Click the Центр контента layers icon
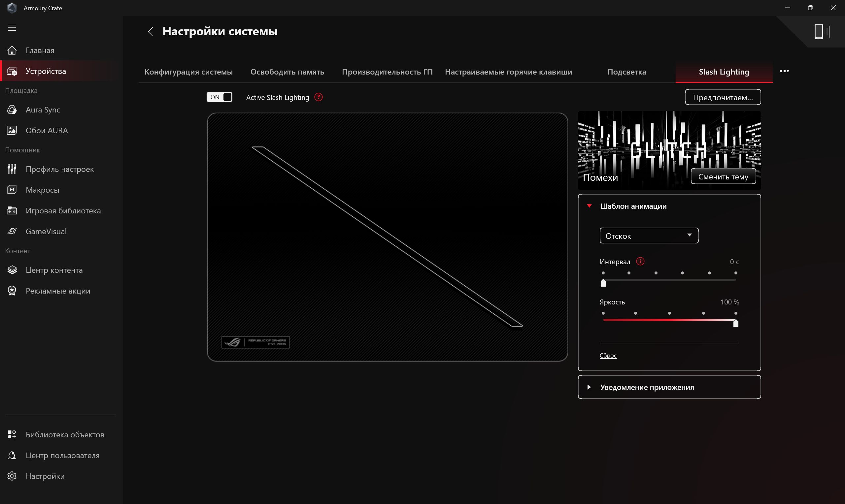 [x=12, y=270]
